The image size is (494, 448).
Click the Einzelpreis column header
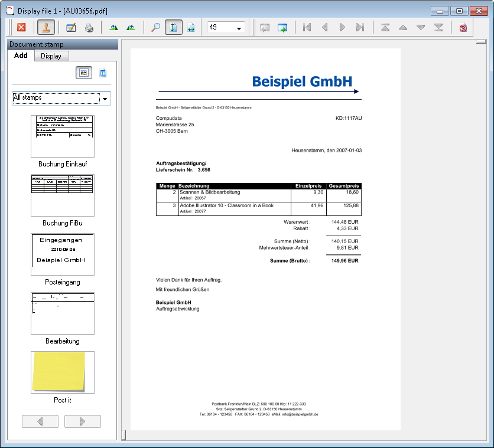308,186
